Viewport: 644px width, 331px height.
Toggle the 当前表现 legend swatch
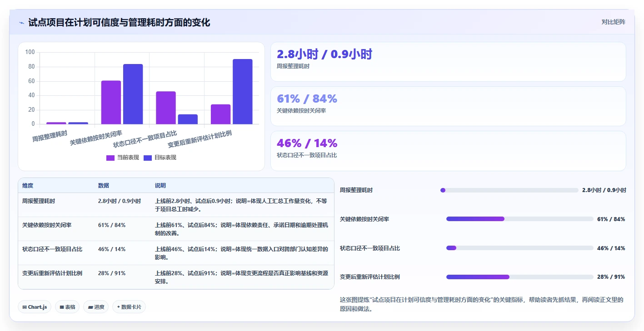click(110, 158)
